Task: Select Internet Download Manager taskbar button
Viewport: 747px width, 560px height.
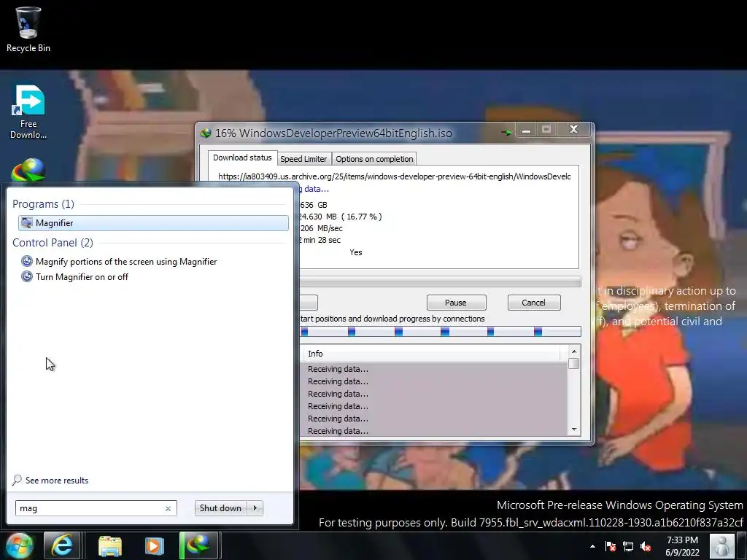Action: (x=198, y=545)
